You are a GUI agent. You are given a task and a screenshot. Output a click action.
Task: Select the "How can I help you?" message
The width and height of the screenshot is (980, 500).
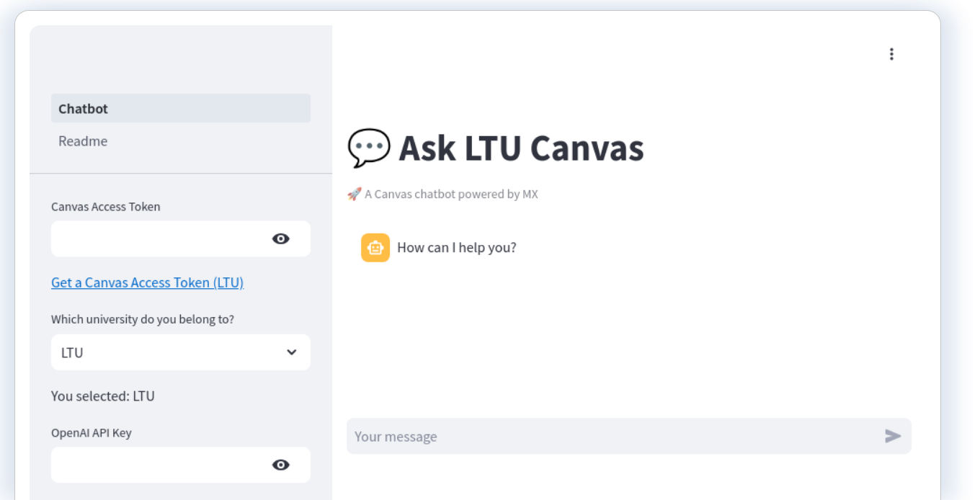point(457,248)
